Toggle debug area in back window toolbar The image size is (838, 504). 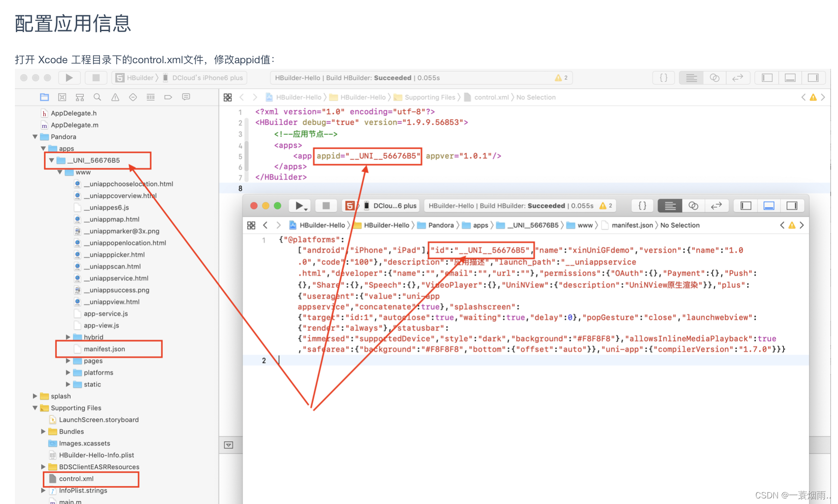790,78
